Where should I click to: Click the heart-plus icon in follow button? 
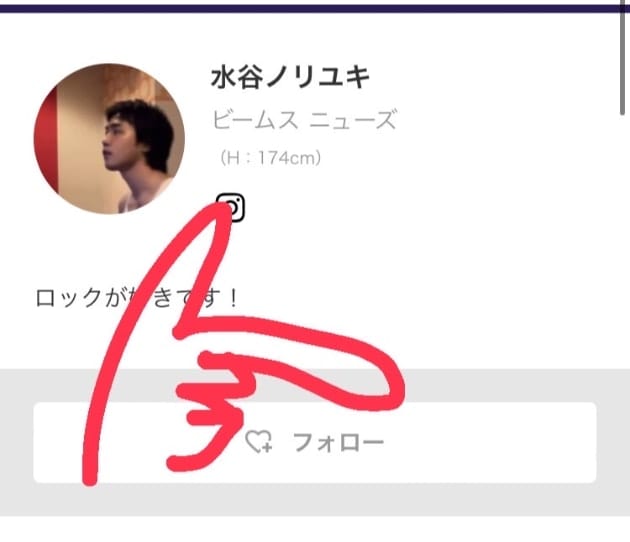pyautogui.click(x=259, y=442)
